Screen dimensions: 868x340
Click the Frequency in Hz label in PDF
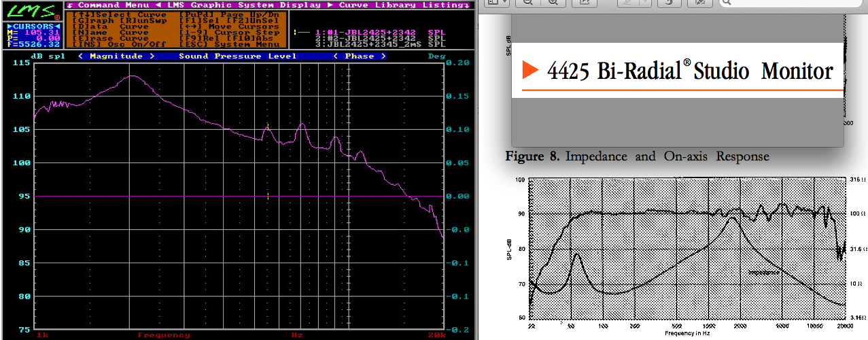click(687, 333)
